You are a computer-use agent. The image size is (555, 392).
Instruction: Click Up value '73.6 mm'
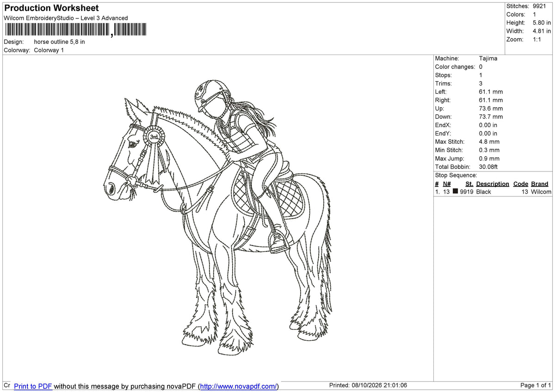tap(491, 108)
